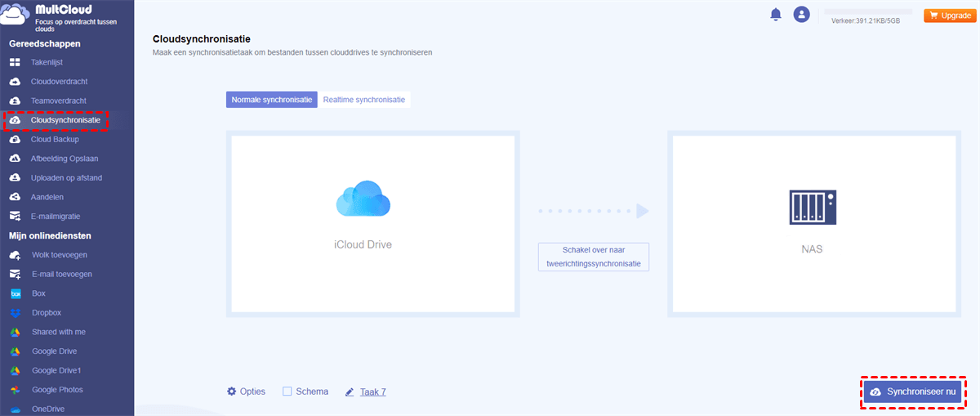The image size is (980, 416).
Task: Enable the Schema checkbox
Action: [x=287, y=391]
